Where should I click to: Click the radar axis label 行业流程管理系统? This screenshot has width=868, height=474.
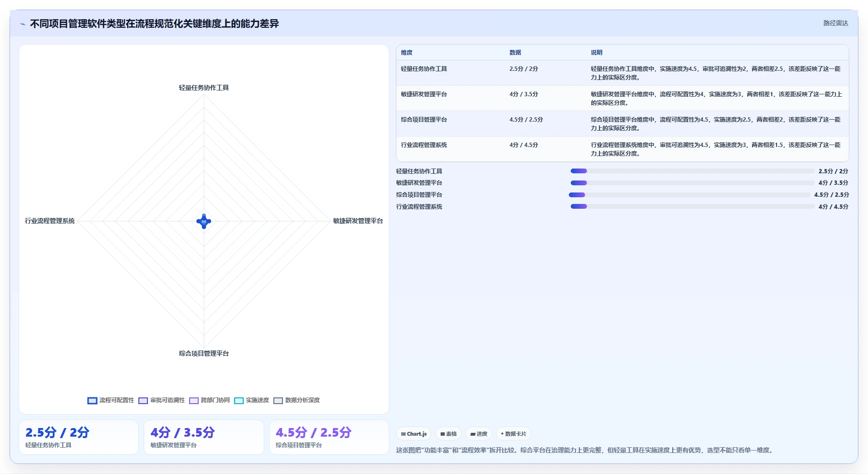point(50,221)
